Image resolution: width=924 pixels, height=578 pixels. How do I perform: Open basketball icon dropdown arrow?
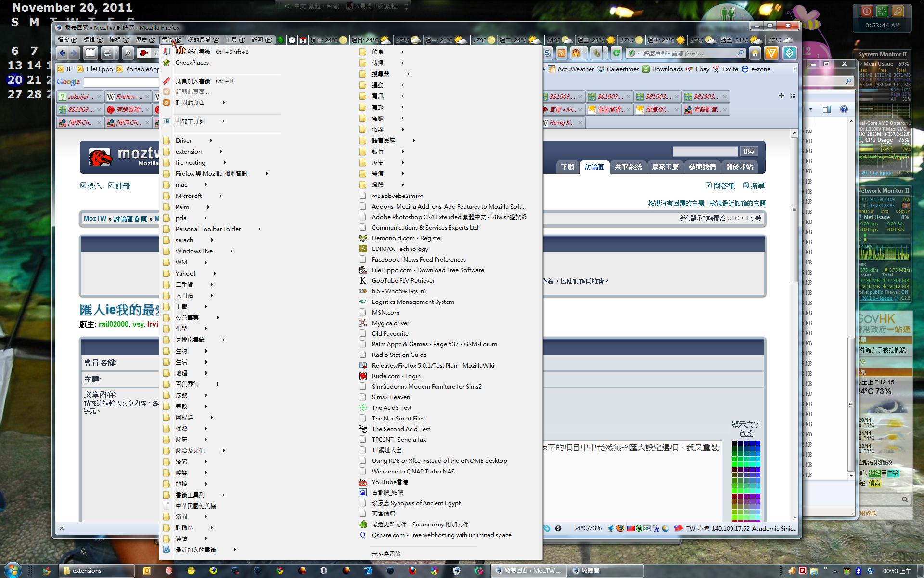tap(585, 53)
